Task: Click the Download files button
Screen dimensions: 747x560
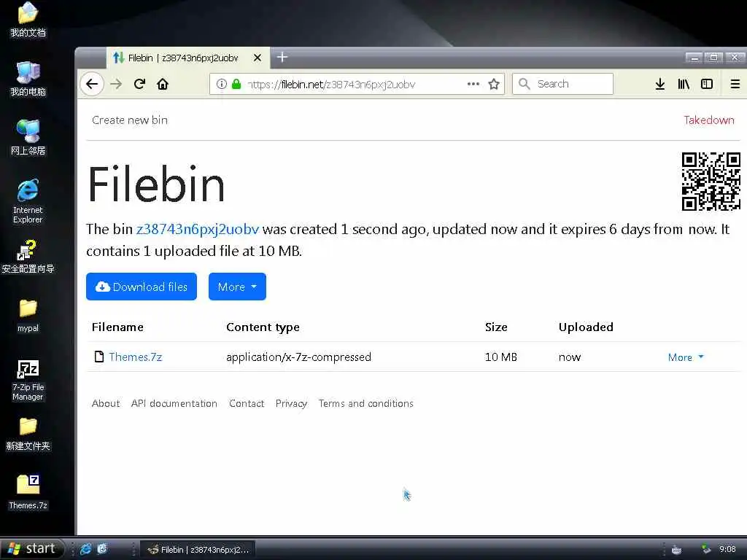Action: 142,287
